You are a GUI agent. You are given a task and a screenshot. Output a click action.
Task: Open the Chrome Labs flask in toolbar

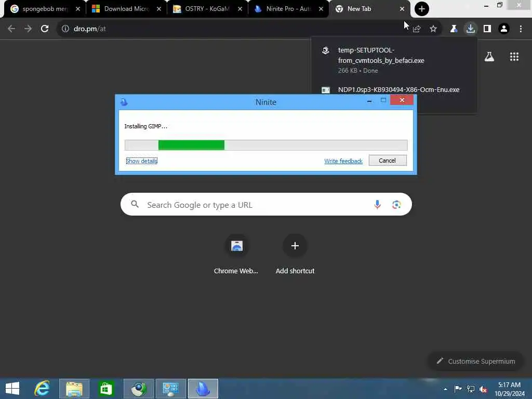tap(454, 29)
